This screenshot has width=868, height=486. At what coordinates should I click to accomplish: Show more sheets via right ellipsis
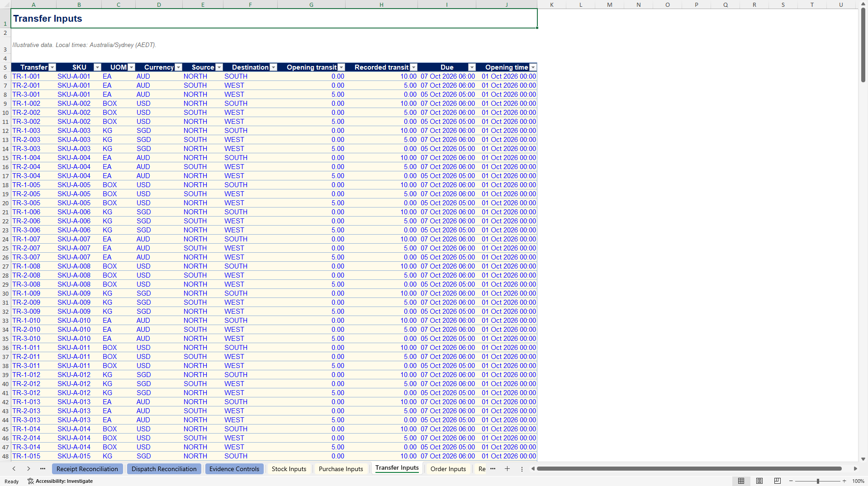point(493,469)
